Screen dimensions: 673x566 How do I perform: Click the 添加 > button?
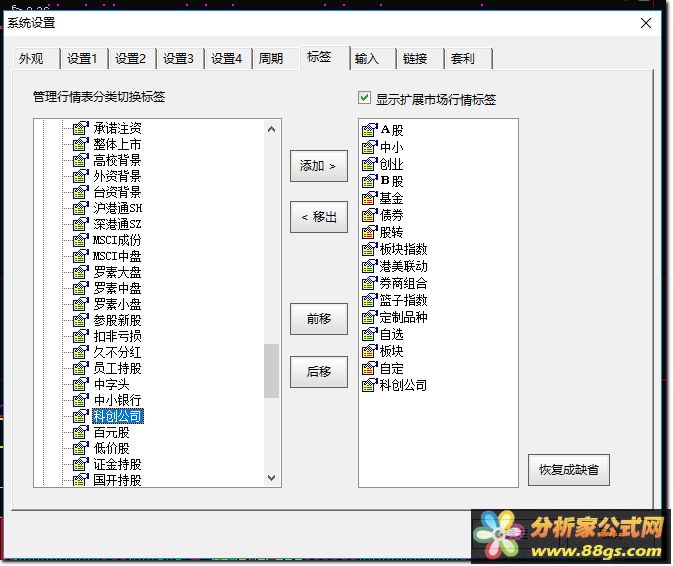(x=319, y=166)
